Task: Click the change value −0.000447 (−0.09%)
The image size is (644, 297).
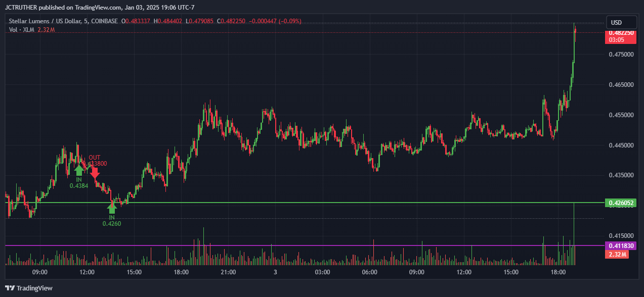Action: pos(276,21)
